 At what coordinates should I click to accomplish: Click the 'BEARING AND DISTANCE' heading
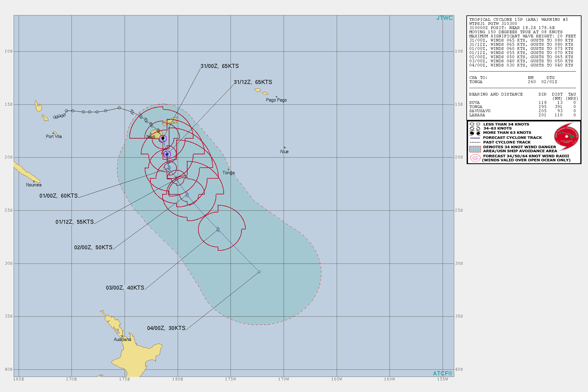click(x=496, y=94)
